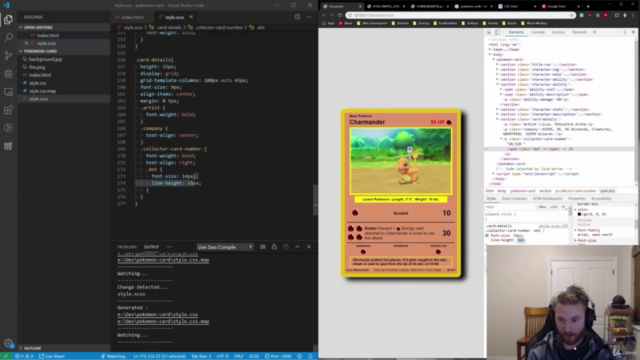Toggle the :hov element state pane
640x360 pixels.
pyautogui.click(x=542, y=207)
